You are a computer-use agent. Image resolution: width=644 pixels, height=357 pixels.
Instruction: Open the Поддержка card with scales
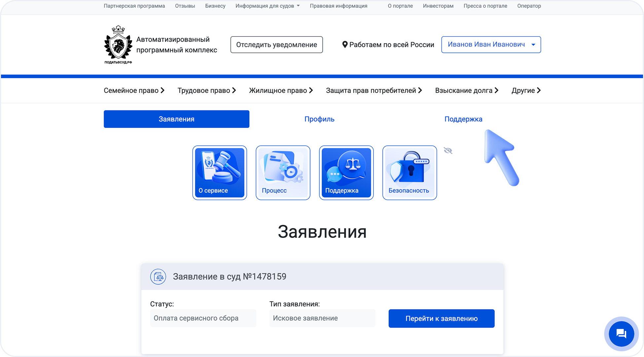[x=346, y=173]
